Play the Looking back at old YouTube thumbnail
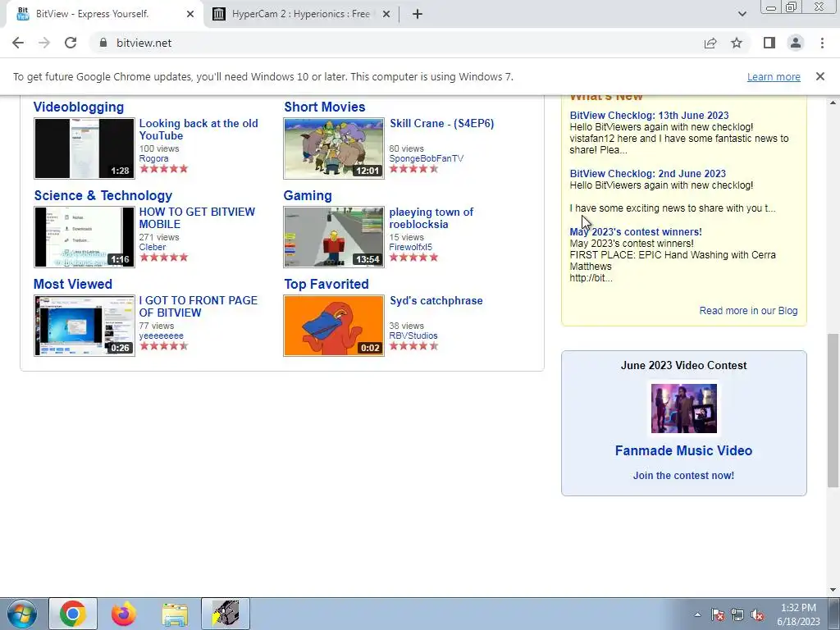Viewport: 840px width, 630px height. click(84, 148)
